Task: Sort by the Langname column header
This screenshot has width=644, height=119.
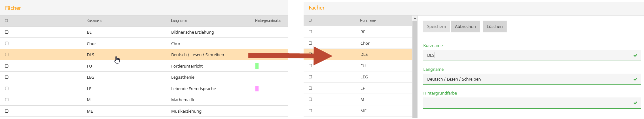Action: click(179, 21)
